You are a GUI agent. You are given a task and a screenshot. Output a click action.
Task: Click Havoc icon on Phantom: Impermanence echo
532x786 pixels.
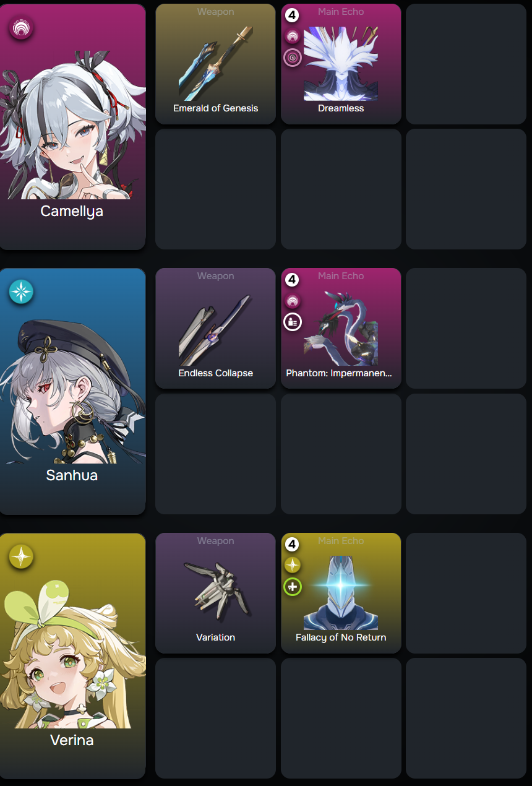coord(293,301)
